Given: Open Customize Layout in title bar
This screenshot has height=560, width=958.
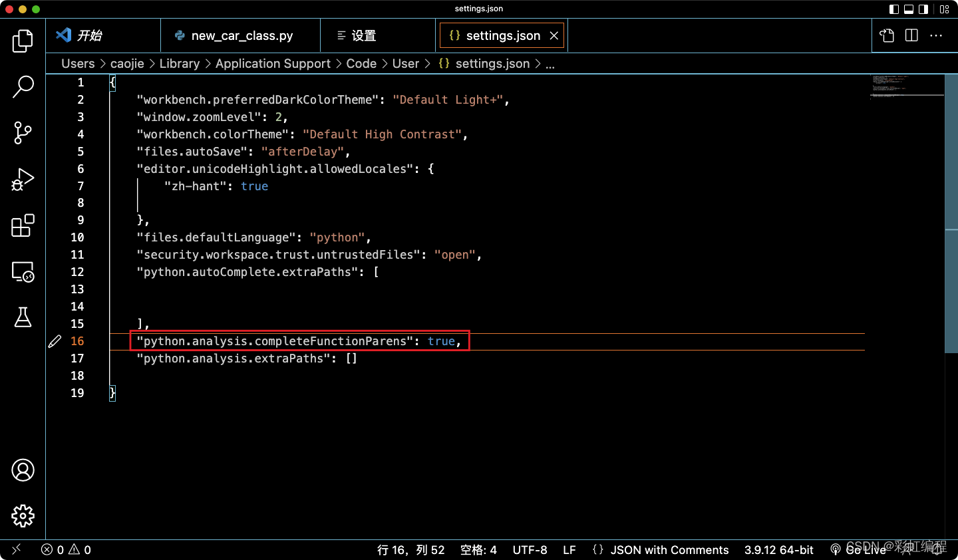Looking at the screenshot, I should (x=944, y=9).
